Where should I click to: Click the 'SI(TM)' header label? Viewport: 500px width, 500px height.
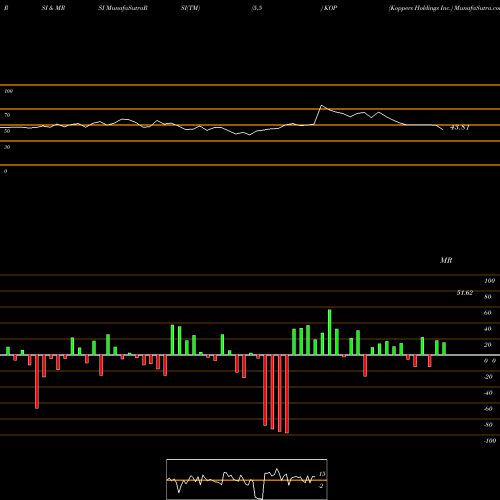click(x=190, y=8)
